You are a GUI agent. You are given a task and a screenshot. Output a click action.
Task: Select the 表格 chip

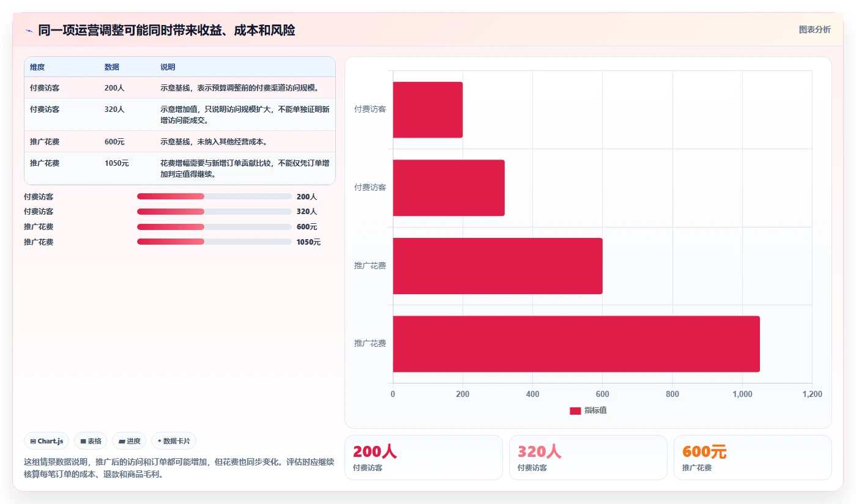[91, 441]
